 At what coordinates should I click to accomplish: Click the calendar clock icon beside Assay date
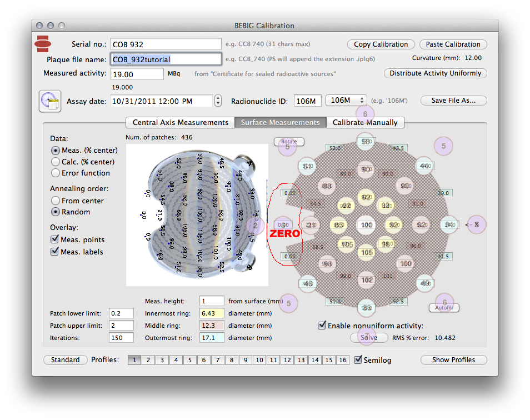click(x=50, y=101)
